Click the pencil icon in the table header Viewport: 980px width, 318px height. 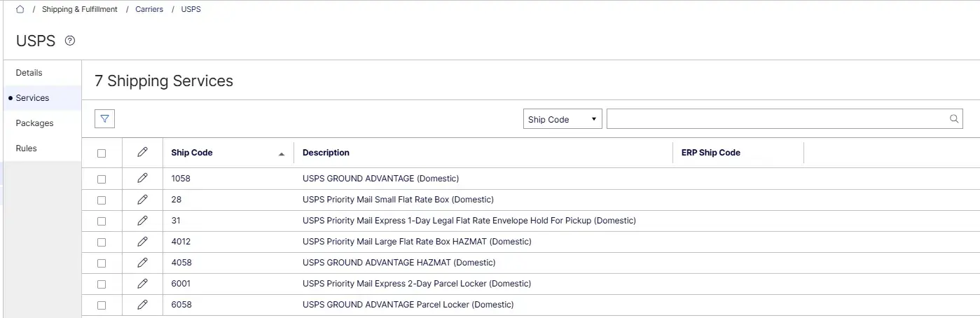[143, 152]
